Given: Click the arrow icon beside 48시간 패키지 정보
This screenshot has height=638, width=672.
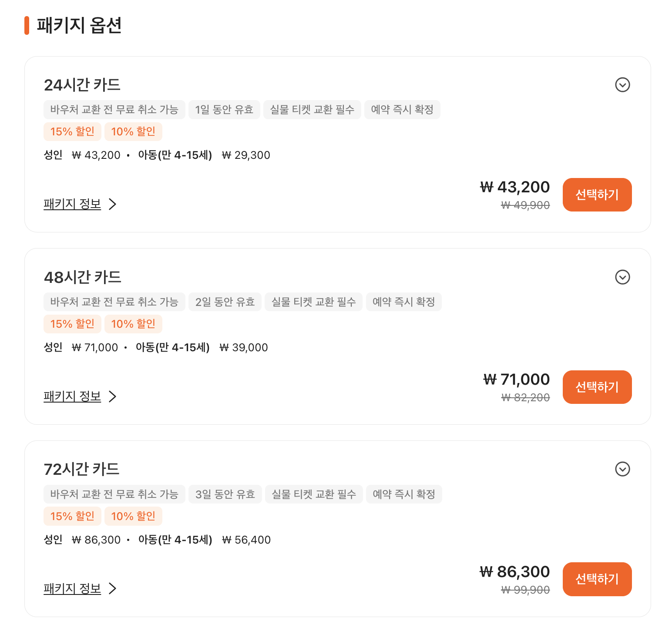Looking at the screenshot, I should (x=113, y=396).
